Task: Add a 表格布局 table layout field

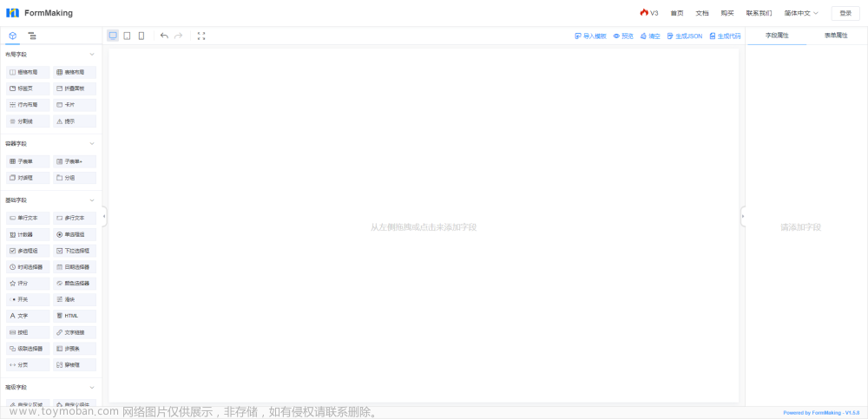Action: pos(75,72)
